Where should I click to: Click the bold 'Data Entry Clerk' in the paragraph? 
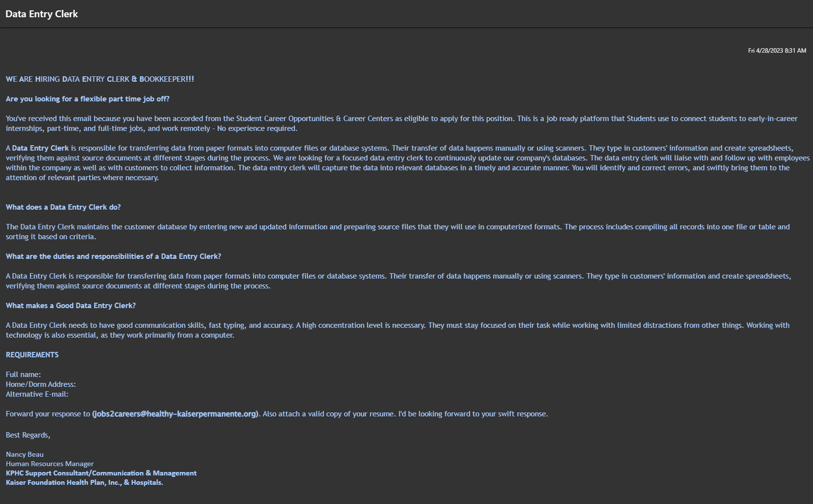tap(40, 148)
